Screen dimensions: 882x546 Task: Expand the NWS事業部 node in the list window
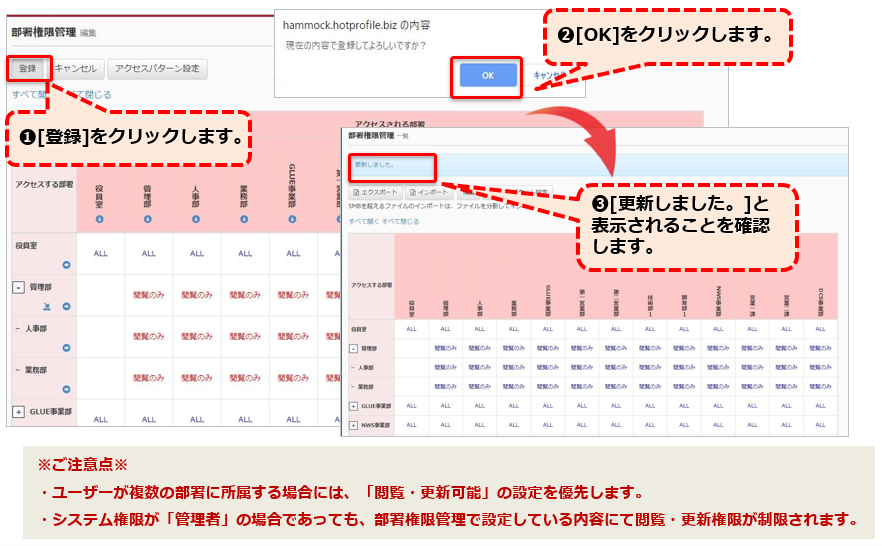[x=353, y=426]
